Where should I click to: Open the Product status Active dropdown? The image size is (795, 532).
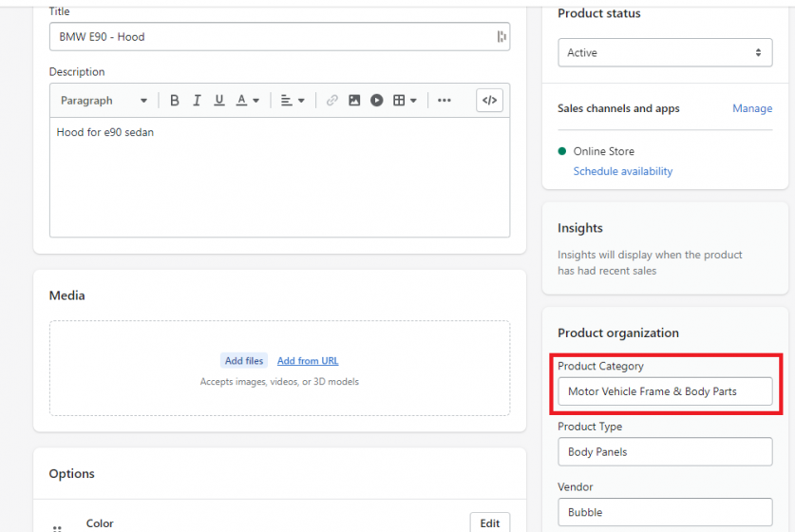[x=664, y=53]
